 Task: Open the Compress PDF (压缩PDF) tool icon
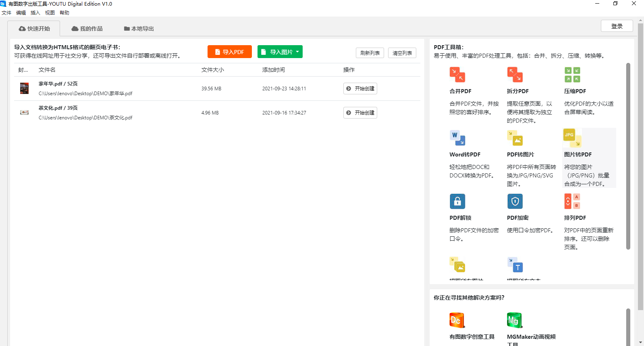572,75
